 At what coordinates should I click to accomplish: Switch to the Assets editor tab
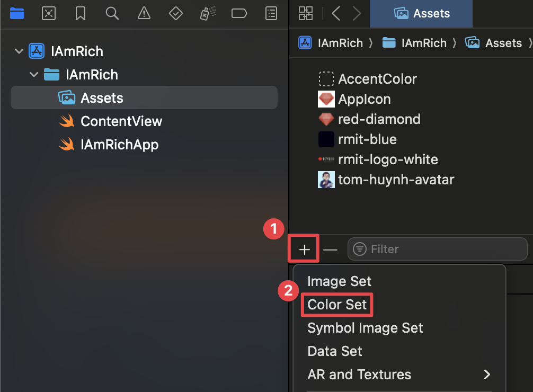tap(421, 14)
